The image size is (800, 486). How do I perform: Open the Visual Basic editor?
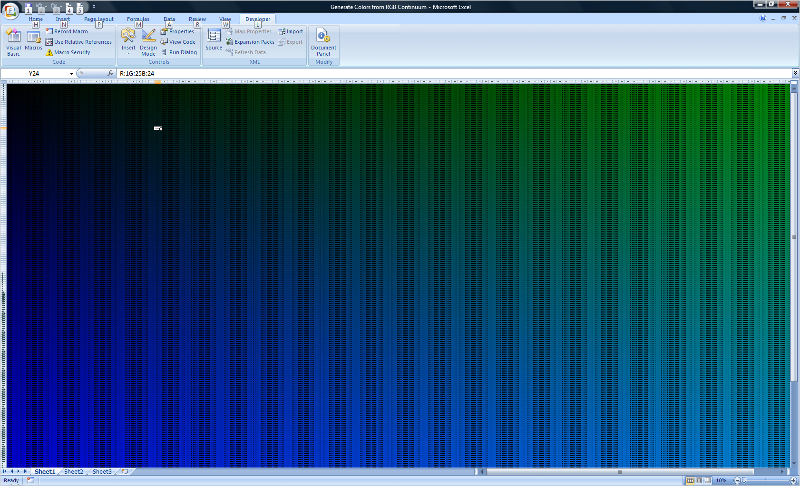tap(13, 42)
